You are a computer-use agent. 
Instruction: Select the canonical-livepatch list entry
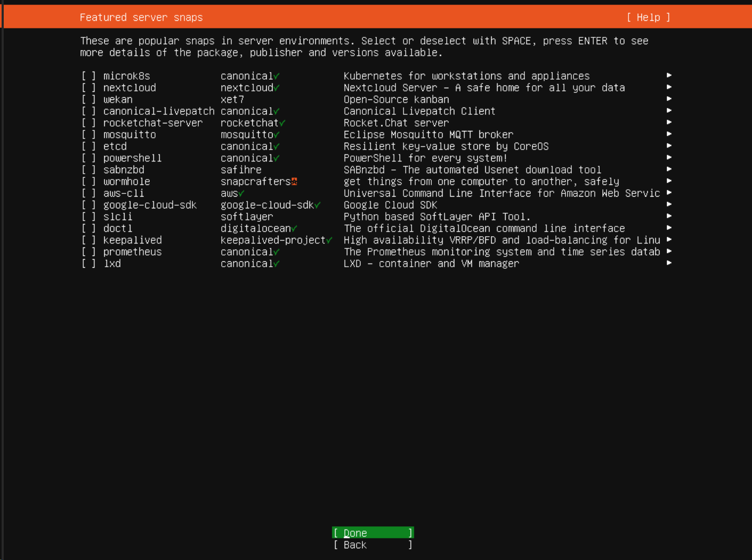[x=158, y=112]
